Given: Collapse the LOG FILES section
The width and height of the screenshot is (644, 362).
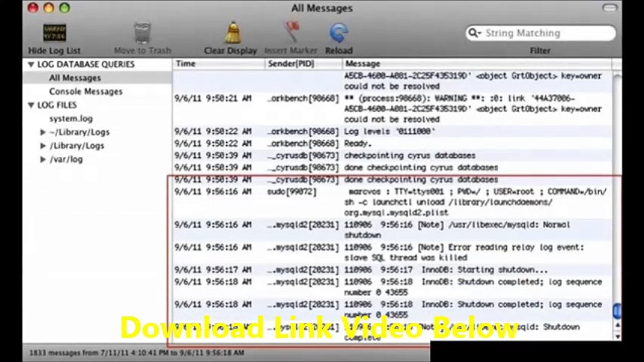Looking at the screenshot, I should tap(31, 105).
